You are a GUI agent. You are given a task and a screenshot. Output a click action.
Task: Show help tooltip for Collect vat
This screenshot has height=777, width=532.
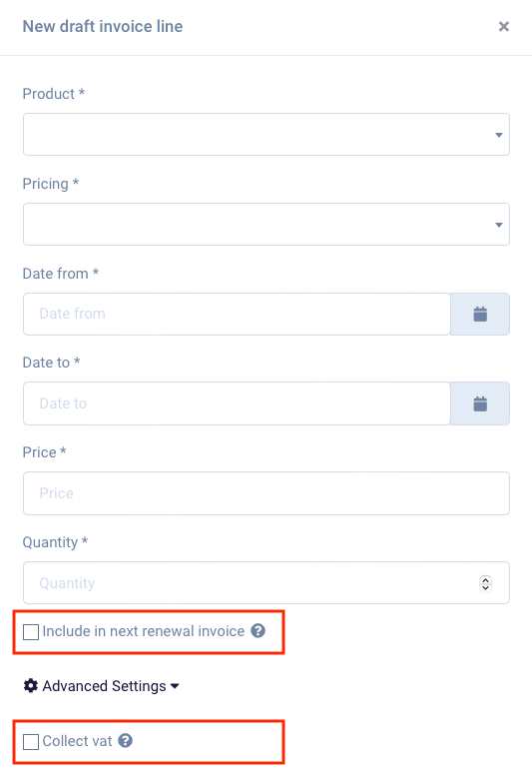click(x=126, y=740)
